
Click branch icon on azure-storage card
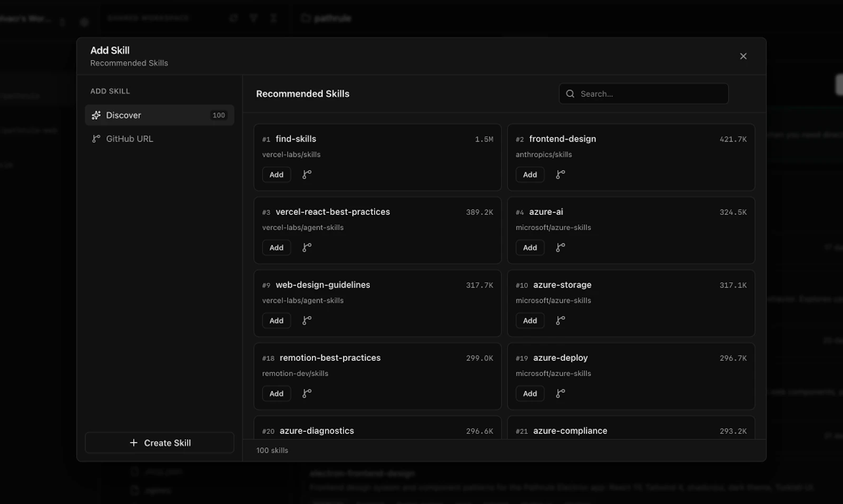pyautogui.click(x=561, y=320)
